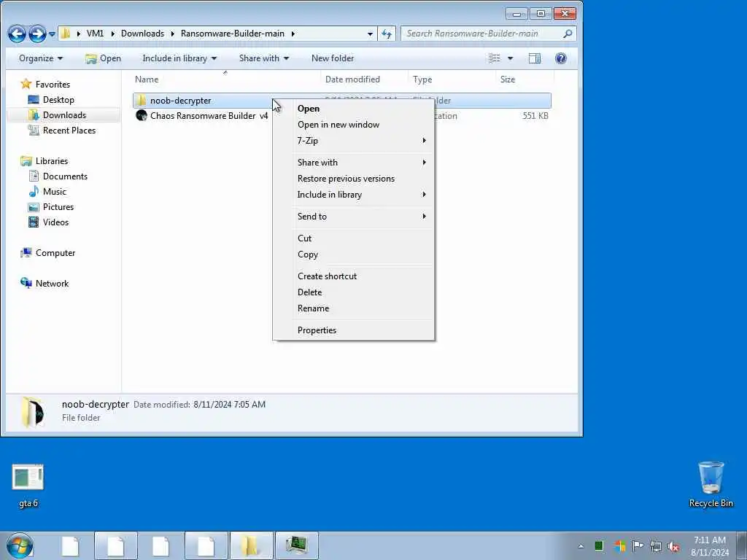This screenshot has height=560, width=747.
Task: Click the Open toolbar button
Action: 103,58
